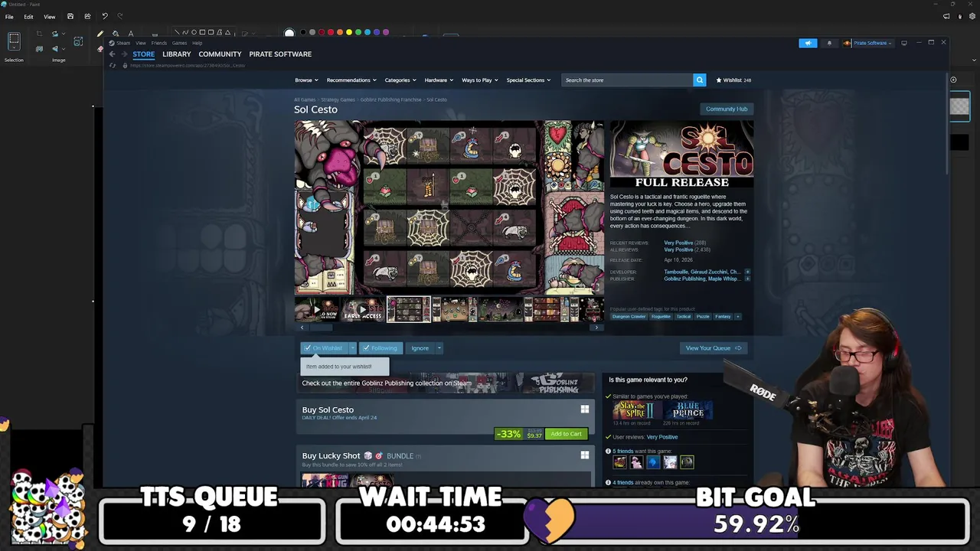
Task: Click the Paint selection tool
Action: coord(14,40)
